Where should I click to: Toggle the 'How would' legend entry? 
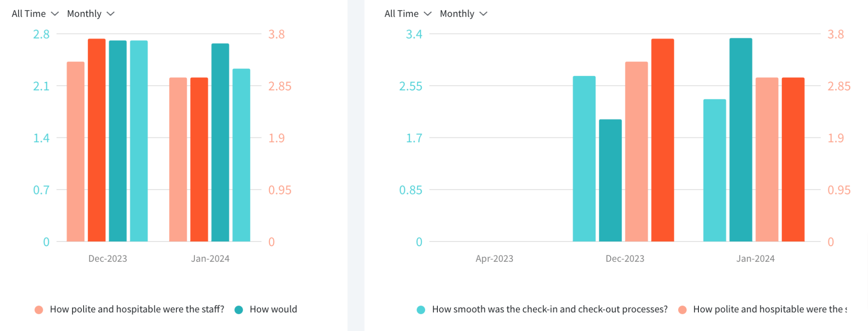pyautogui.click(x=273, y=309)
